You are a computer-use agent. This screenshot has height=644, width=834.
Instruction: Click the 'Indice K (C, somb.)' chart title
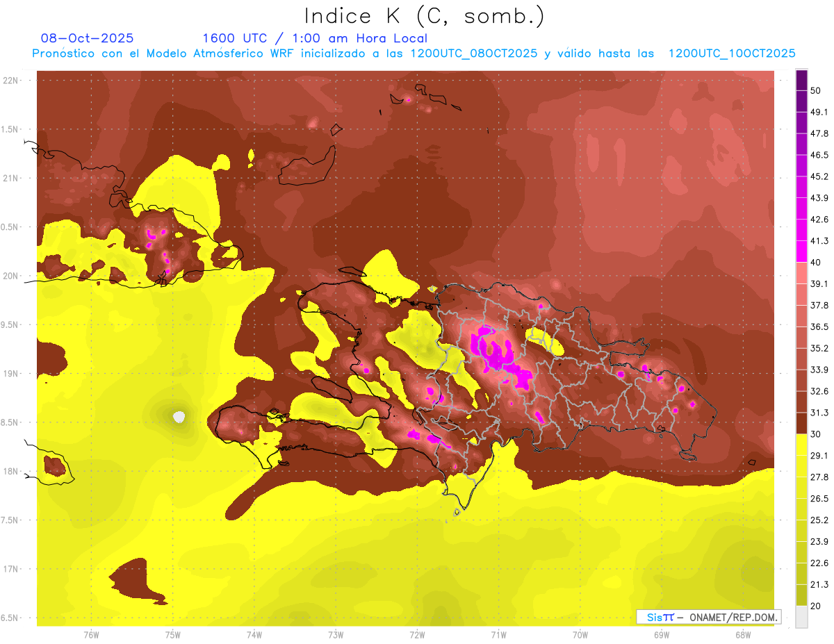[x=424, y=15]
